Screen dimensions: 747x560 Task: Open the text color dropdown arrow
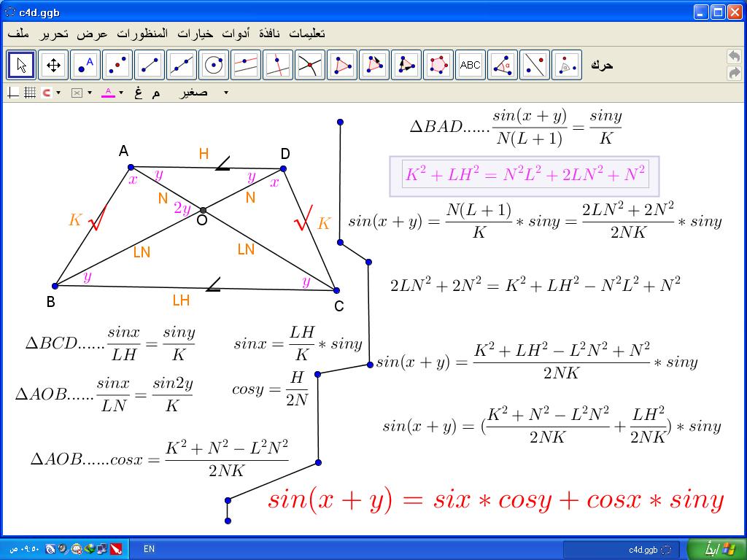coord(120,93)
